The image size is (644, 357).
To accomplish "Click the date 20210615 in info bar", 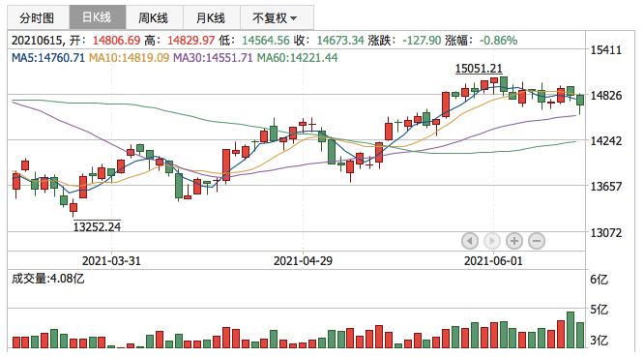I will (38, 41).
